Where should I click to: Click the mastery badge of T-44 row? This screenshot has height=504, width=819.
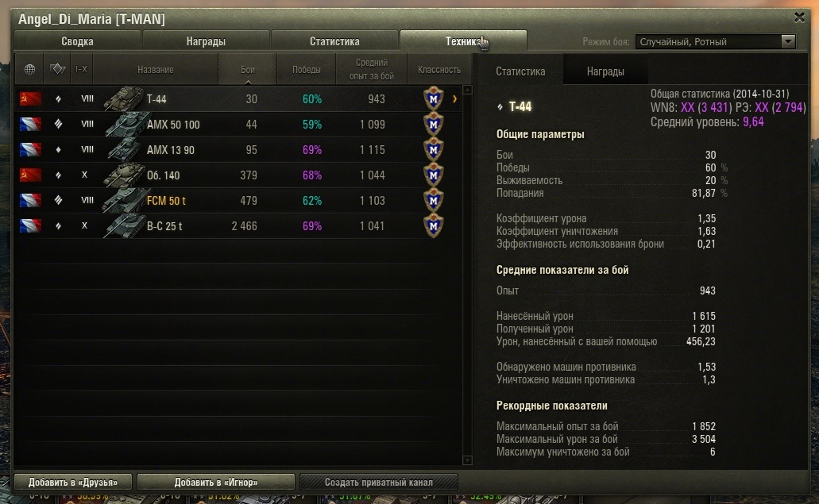coord(433,98)
